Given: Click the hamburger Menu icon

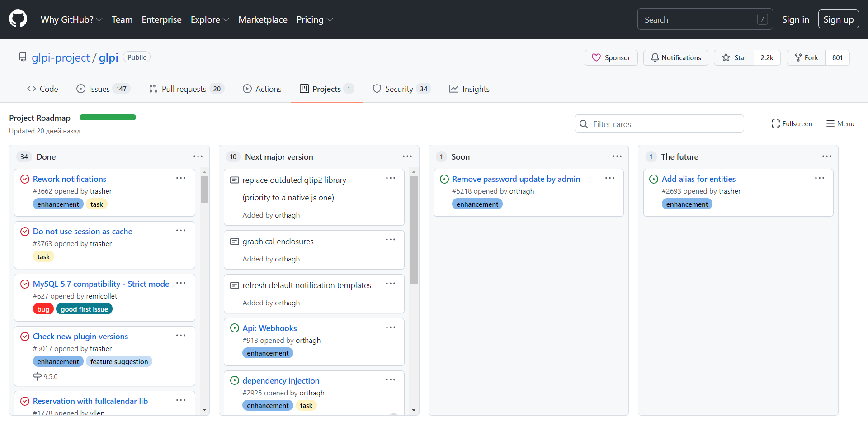Looking at the screenshot, I should [830, 123].
